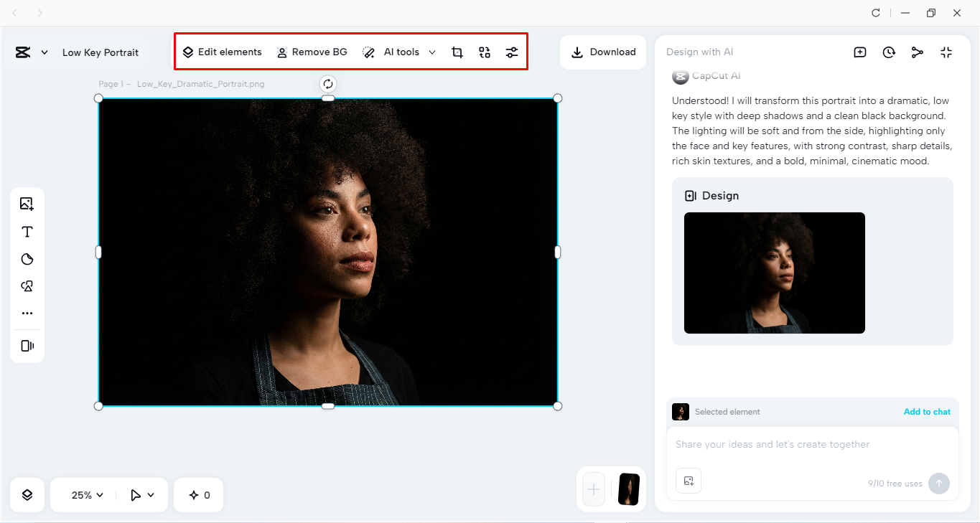Click the 9/10 free uses text
980x523 pixels.
coord(895,484)
